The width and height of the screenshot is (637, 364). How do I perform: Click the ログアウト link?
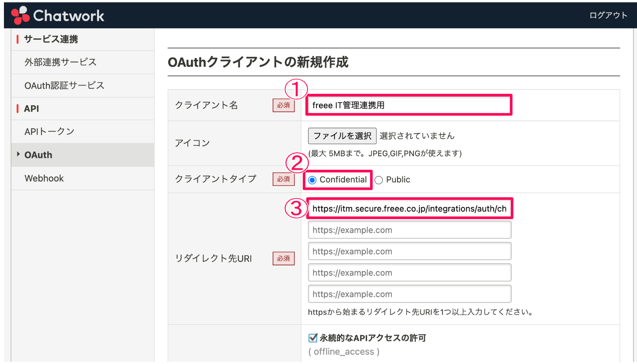(x=608, y=15)
